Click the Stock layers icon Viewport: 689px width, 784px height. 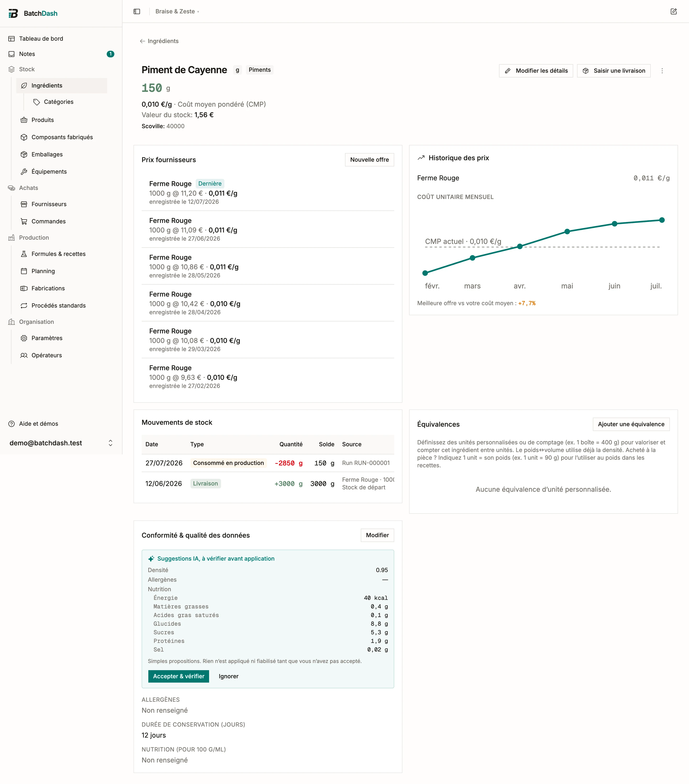pos(11,69)
